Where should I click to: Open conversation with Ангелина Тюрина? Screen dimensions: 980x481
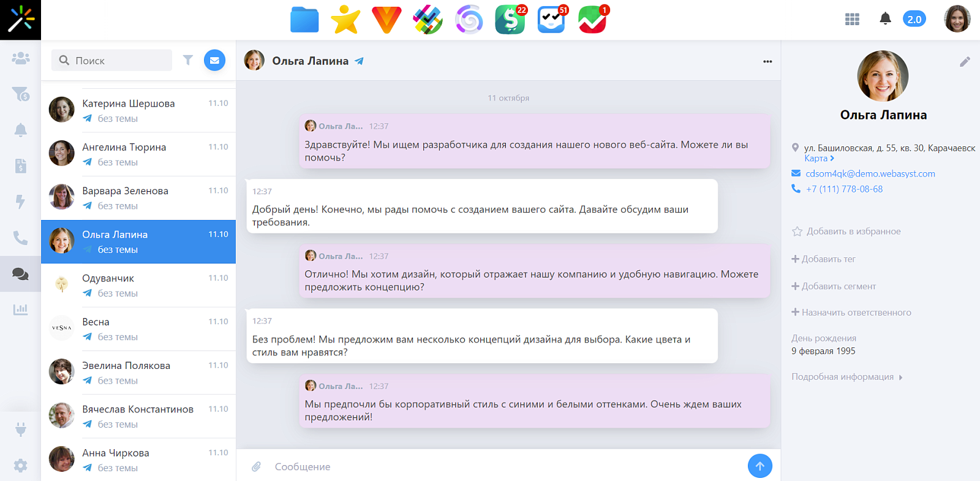tap(138, 154)
